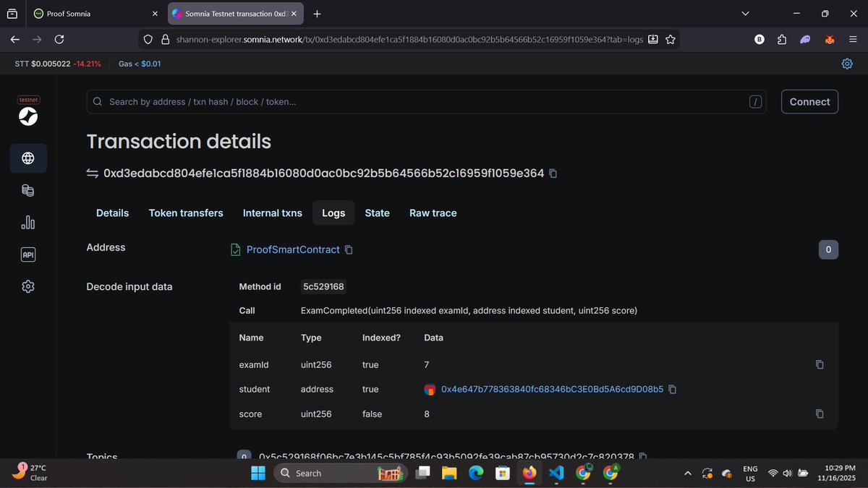This screenshot has height=488, width=868.
Task: Open Visual Studio Code from taskbar
Action: tap(556, 473)
